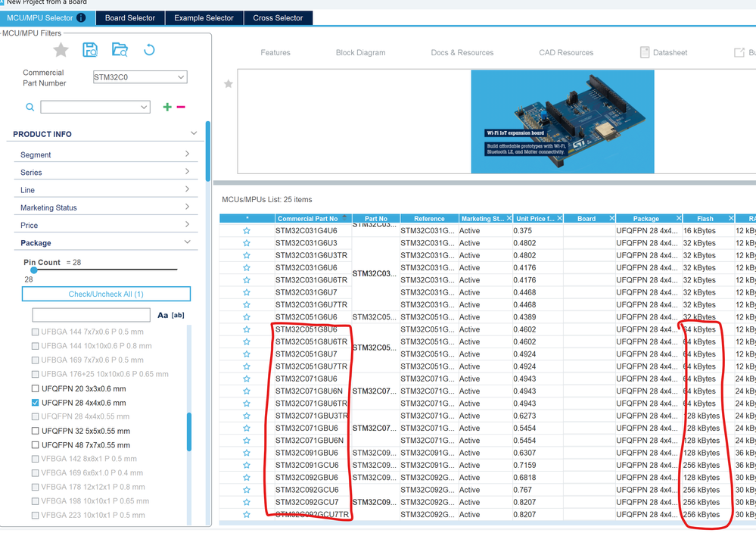The image size is (756, 533).
Task: Open the Block Diagram tab
Action: coord(361,52)
